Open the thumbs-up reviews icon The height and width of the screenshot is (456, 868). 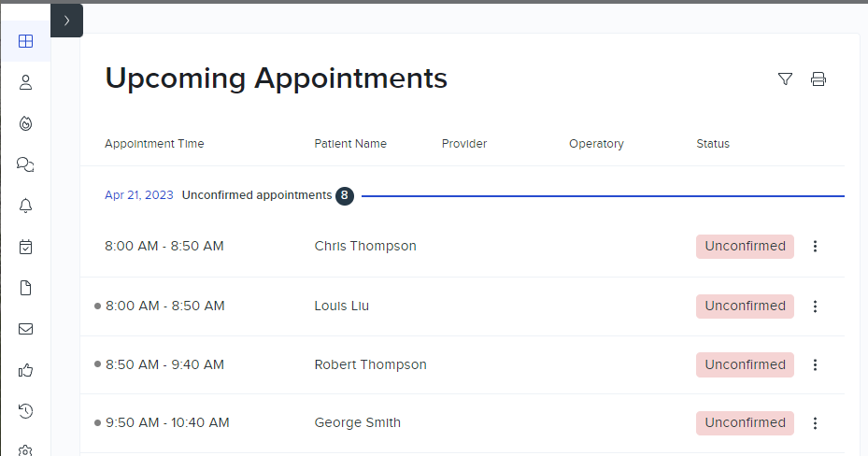pyautogui.click(x=26, y=370)
